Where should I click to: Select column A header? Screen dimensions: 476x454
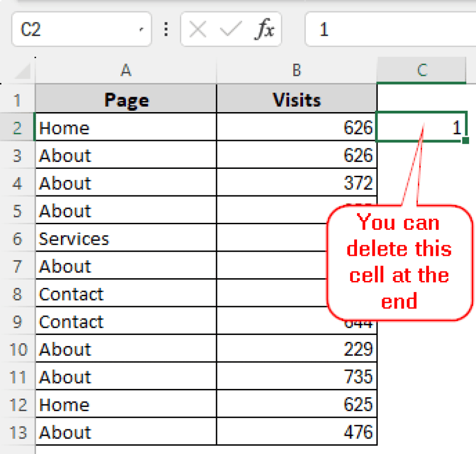tap(126, 71)
